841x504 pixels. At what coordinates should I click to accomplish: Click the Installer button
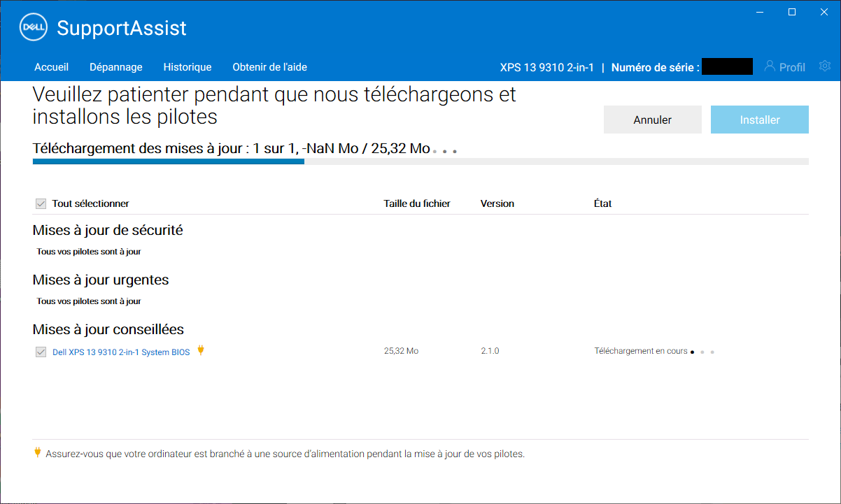point(759,120)
